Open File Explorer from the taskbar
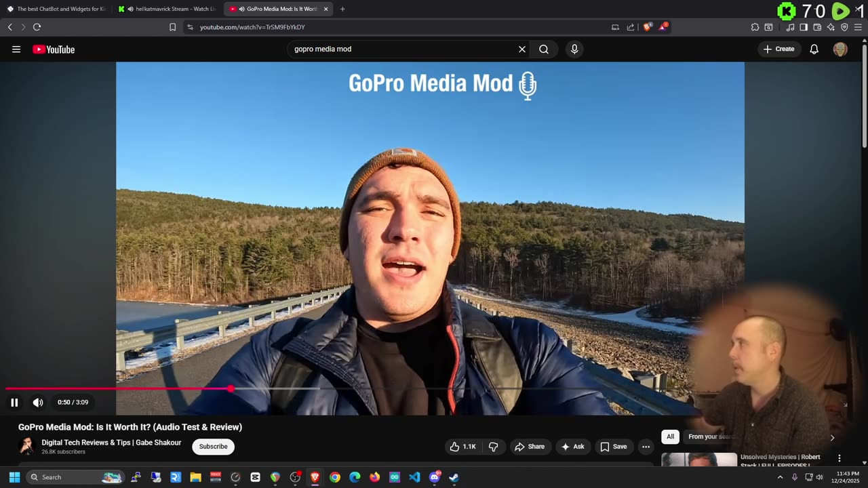Image resolution: width=868 pixels, height=488 pixels. (x=195, y=477)
